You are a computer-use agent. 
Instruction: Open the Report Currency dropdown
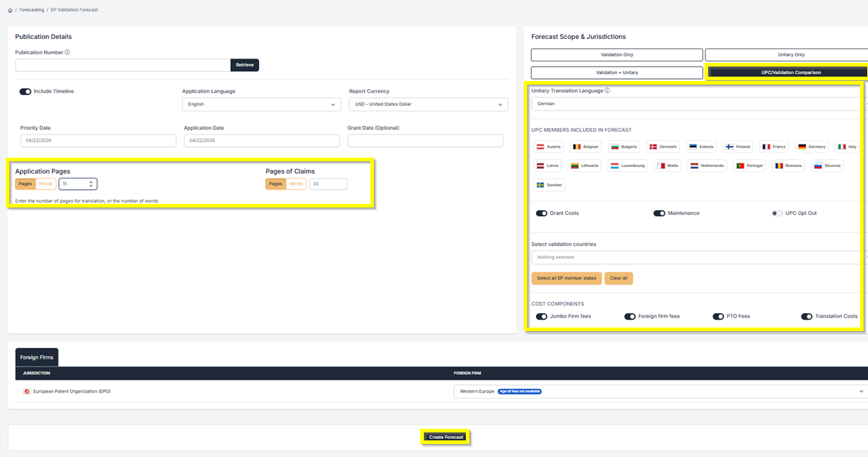tap(428, 104)
